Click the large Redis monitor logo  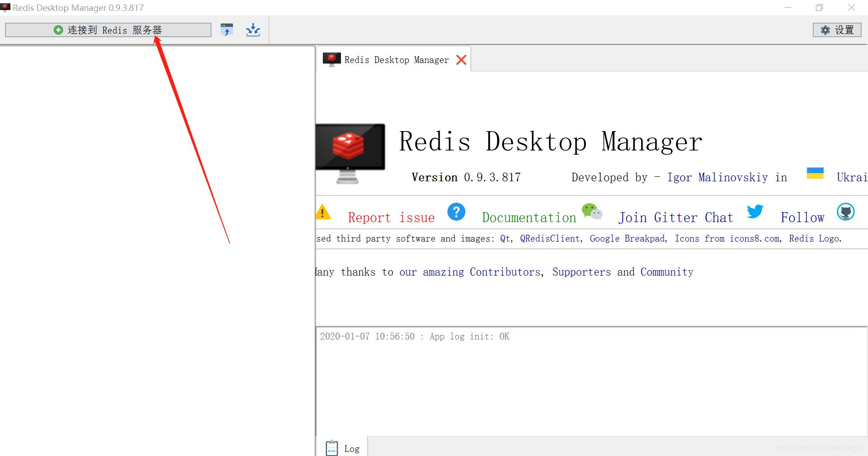tap(350, 153)
